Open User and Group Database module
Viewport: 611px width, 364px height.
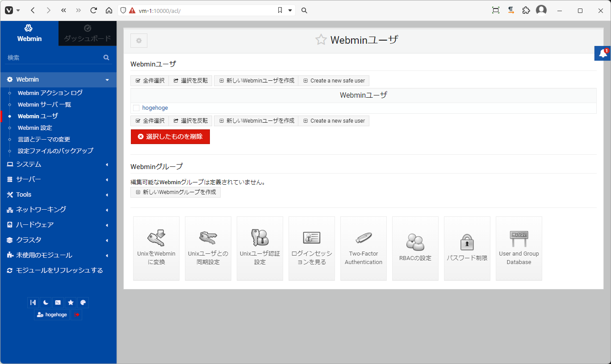519,248
